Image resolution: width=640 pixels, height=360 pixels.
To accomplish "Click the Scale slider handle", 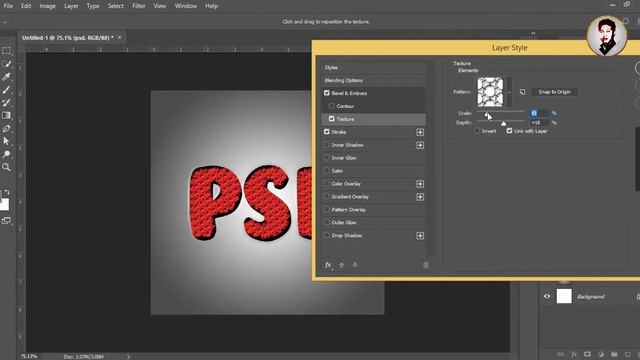I will point(486,115).
